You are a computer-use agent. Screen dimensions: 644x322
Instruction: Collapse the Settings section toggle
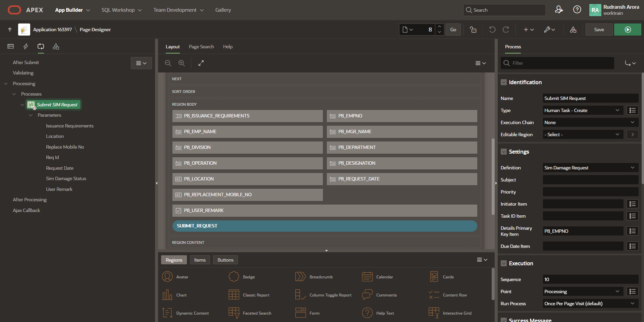coord(503,152)
